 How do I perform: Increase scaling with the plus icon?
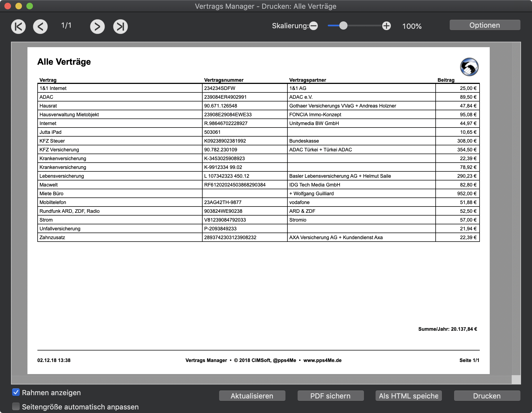coord(387,26)
